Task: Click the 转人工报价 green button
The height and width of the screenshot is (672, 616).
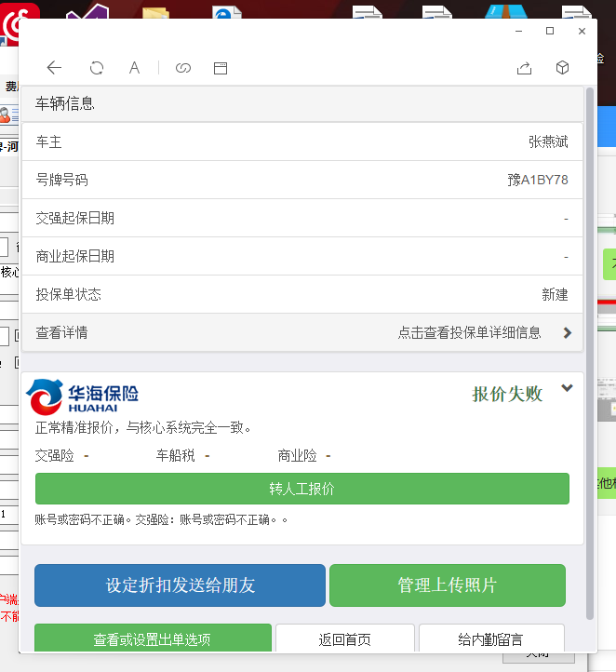Action: point(302,489)
